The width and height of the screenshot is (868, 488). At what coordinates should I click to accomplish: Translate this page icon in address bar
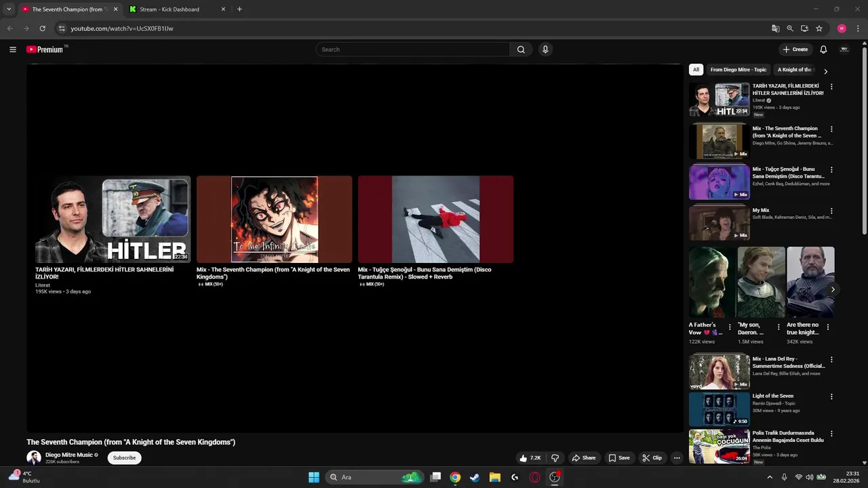(776, 28)
